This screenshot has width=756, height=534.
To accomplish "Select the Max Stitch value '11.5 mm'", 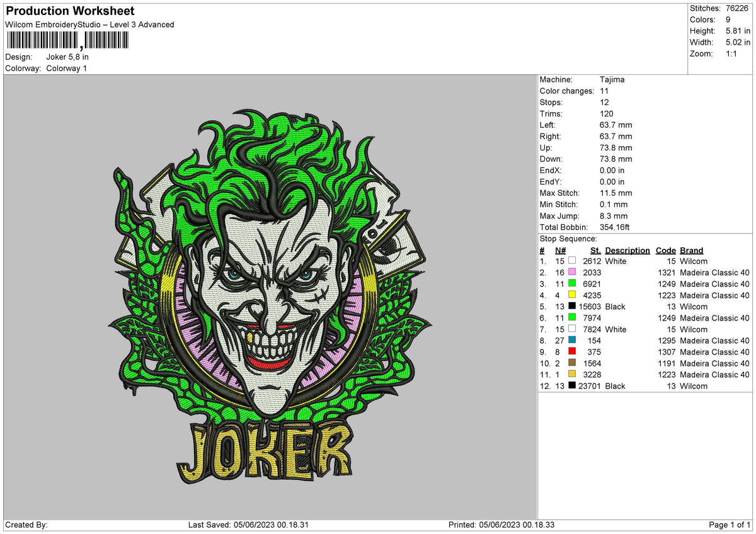I will click(616, 193).
